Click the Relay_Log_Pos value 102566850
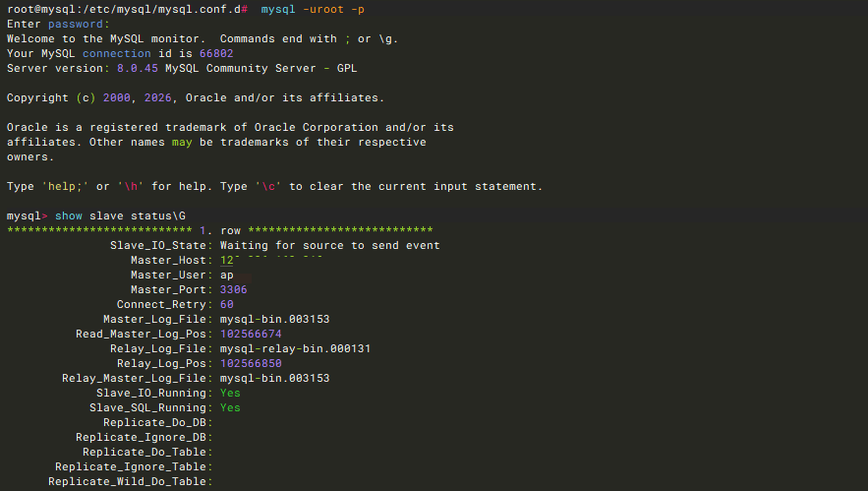868x491 pixels. [x=251, y=363]
